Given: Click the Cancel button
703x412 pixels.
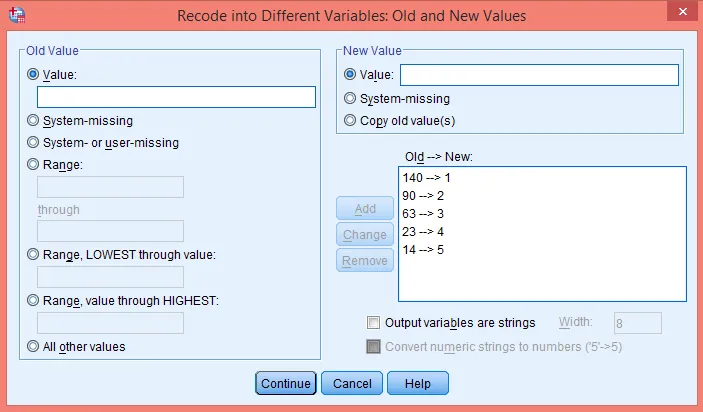Looking at the screenshot, I should pyautogui.click(x=352, y=383).
